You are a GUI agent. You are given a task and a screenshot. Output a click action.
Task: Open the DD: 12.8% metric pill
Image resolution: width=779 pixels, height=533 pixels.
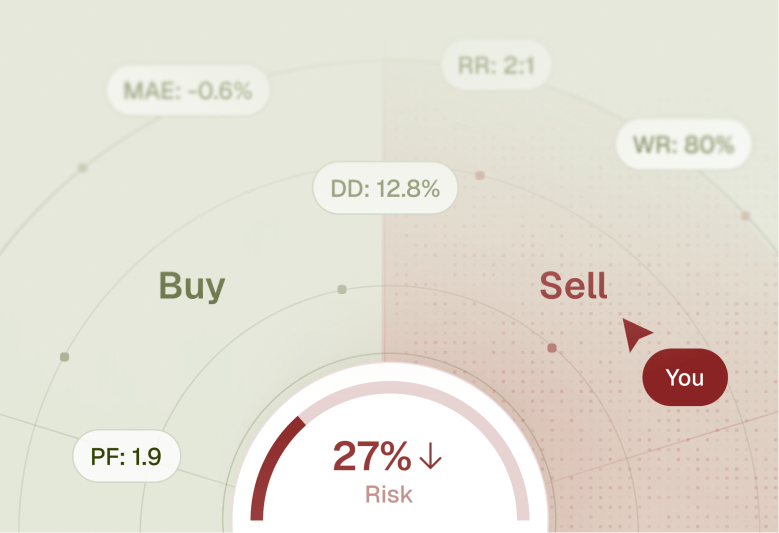tap(385, 188)
